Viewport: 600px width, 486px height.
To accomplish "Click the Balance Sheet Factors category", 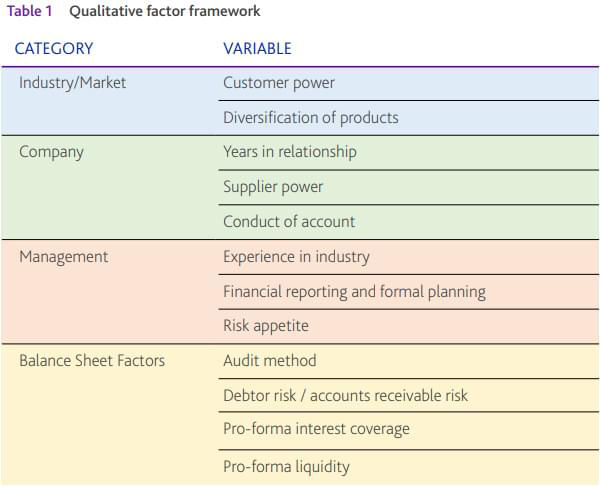I will [x=94, y=360].
